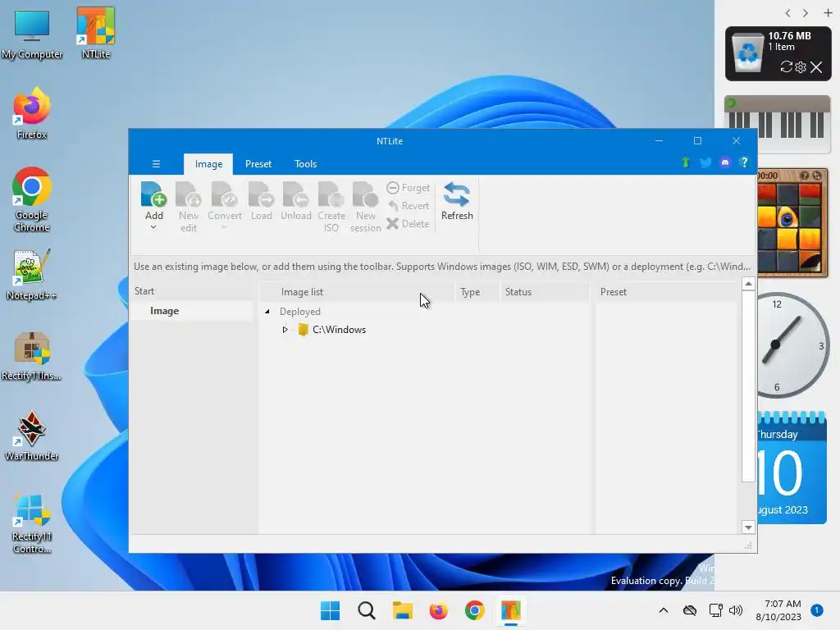Click the picture puzzle gadget
This screenshot has height=630, width=840.
(x=792, y=221)
